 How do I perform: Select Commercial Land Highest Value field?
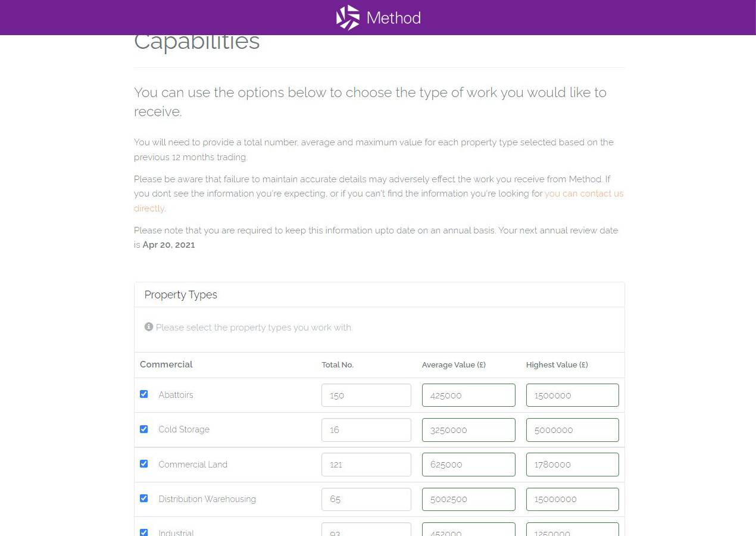[x=573, y=465]
